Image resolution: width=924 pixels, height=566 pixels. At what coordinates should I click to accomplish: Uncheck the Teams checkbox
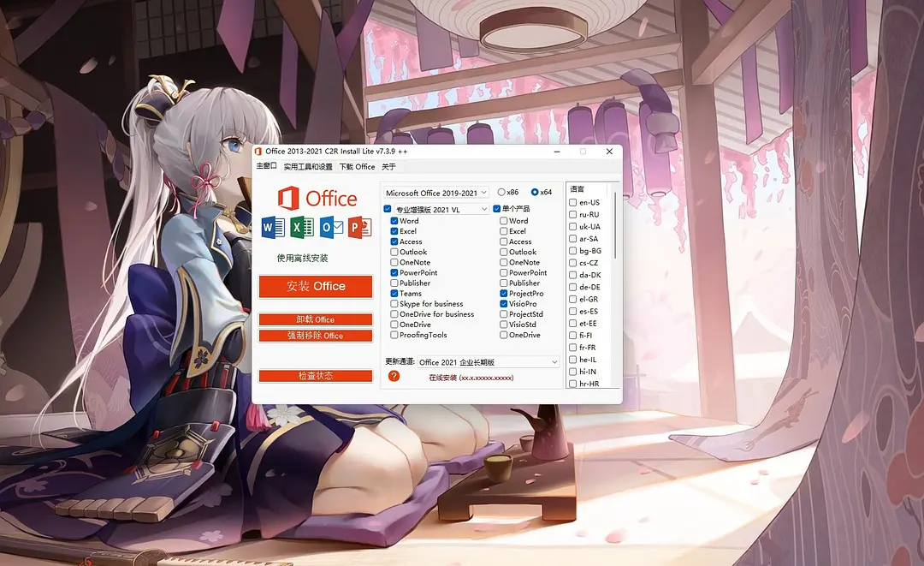pos(394,294)
